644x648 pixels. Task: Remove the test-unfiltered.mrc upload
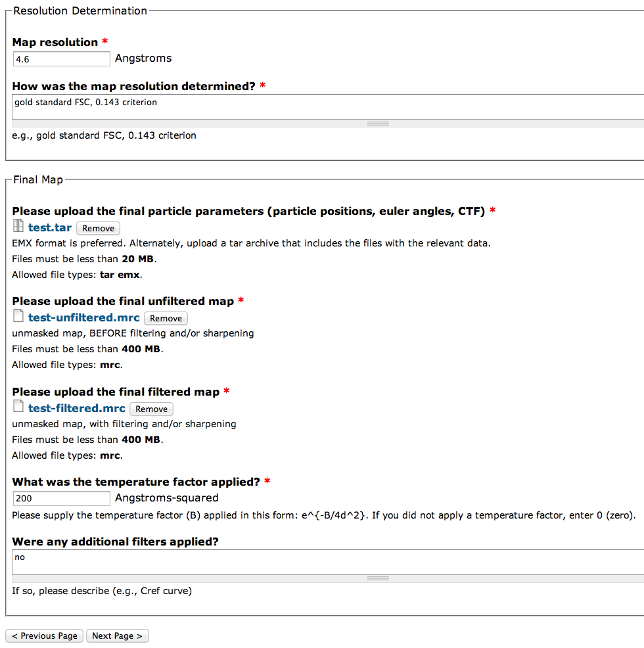tap(166, 318)
